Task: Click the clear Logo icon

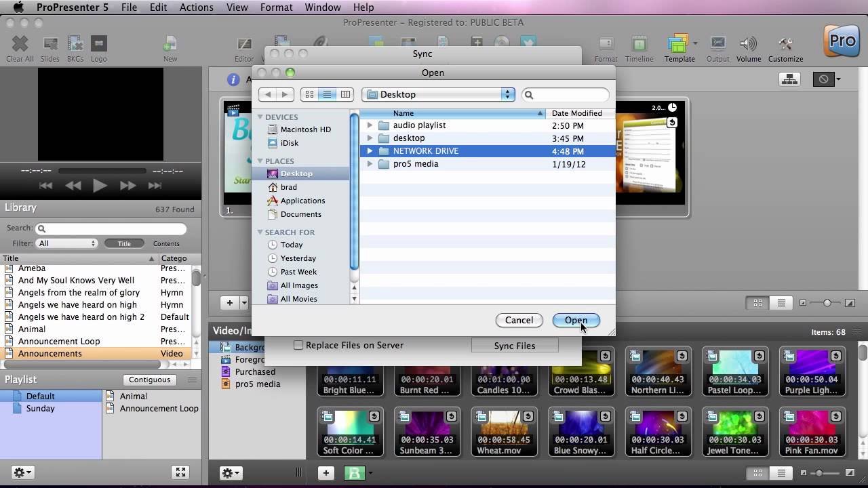Action: click(x=99, y=45)
